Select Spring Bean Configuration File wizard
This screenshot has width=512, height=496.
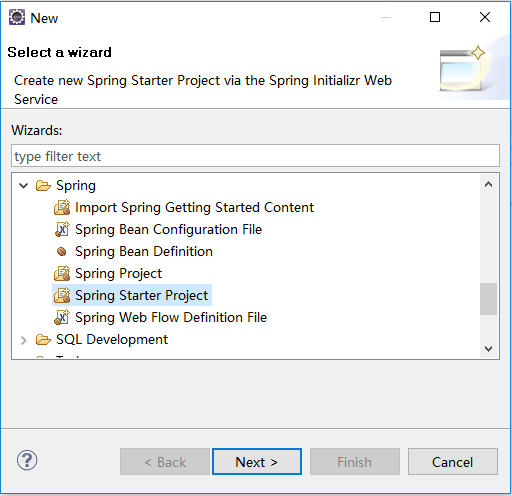tap(168, 229)
